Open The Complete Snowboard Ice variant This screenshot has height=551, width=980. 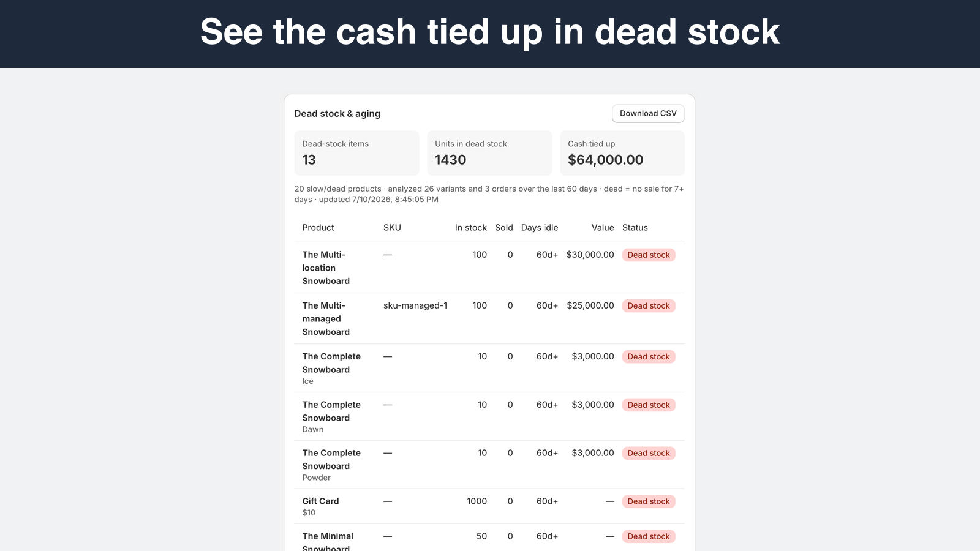(x=489, y=368)
